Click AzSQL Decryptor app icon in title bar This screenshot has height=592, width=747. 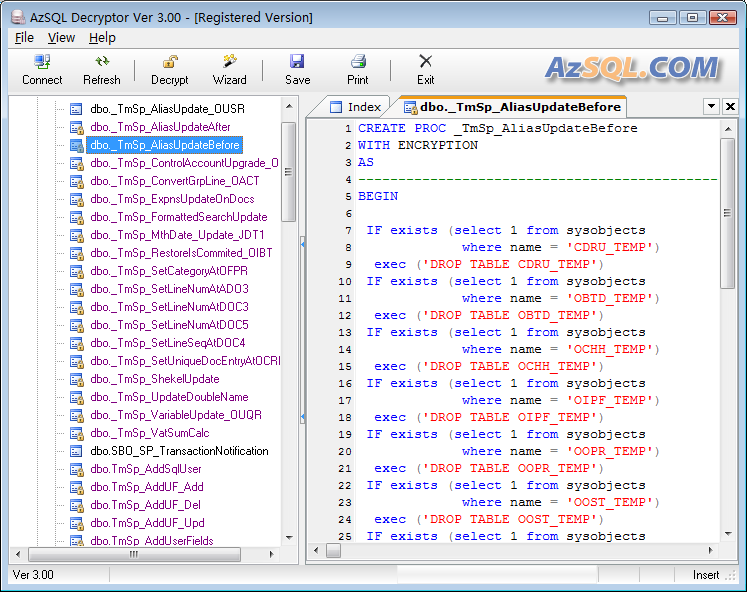(x=18, y=17)
